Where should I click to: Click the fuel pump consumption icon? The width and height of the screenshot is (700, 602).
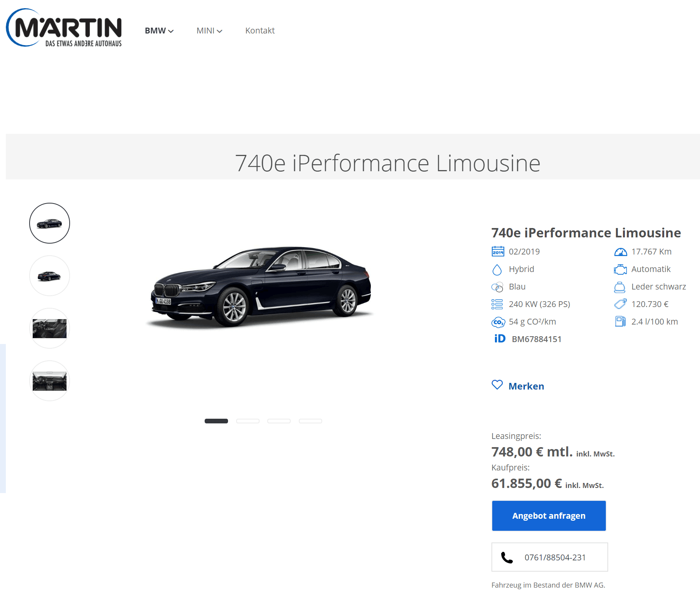point(620,321)
